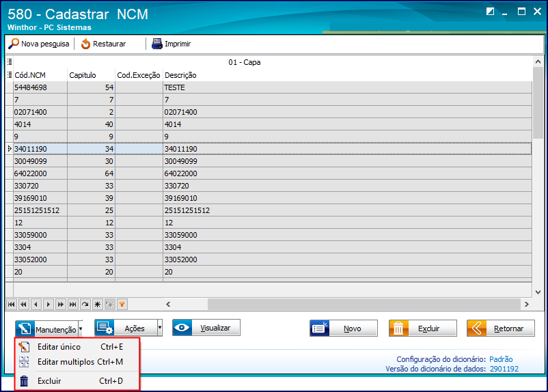This screenshot has width=548, height=392.
Task: Click the column chooser icon beside Cód.NCM
Action: (10, 74)
